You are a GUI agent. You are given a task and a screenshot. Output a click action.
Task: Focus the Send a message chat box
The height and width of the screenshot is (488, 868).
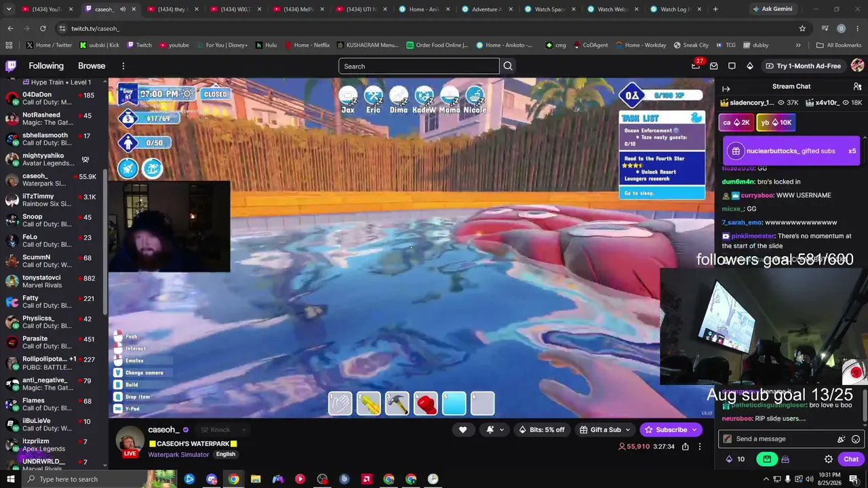tap(790, 439)
